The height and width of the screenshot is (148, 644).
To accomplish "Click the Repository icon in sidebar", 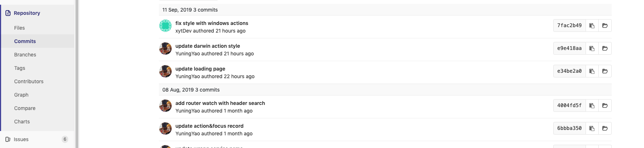I will tap(8, 13).
